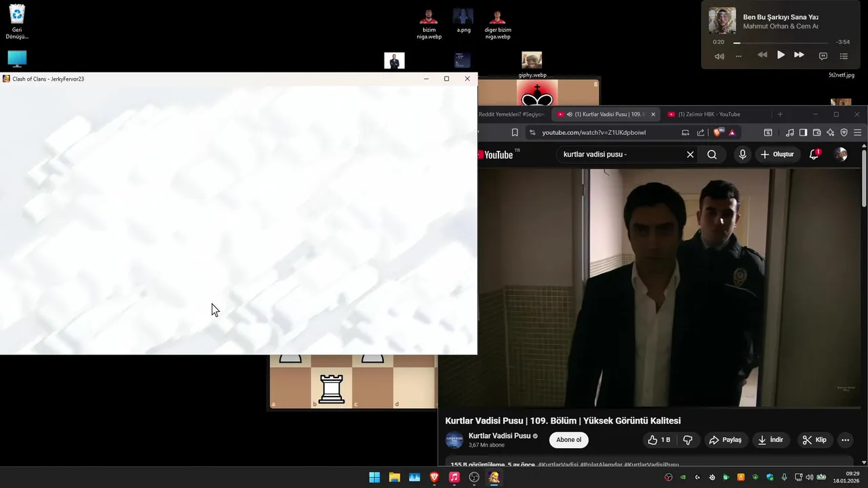Switch to the Reddit Yemekleri browser tab
Image resolution: width=868 pixels, height=488 pixels.
coord(511,115)
